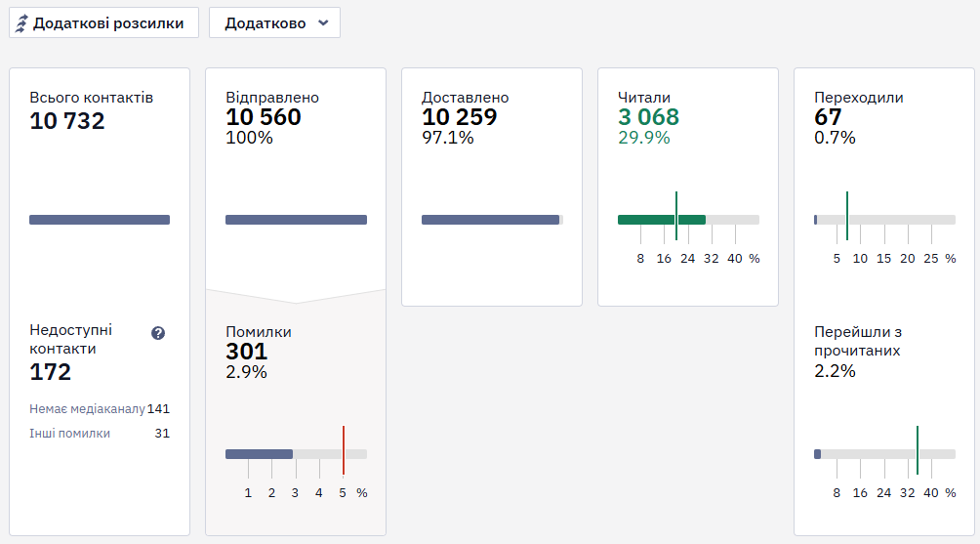Click the number 141 beside Немає медіаканалу
Image resolution: width=980 pixels, height=544 pixels.
(158, 409)
